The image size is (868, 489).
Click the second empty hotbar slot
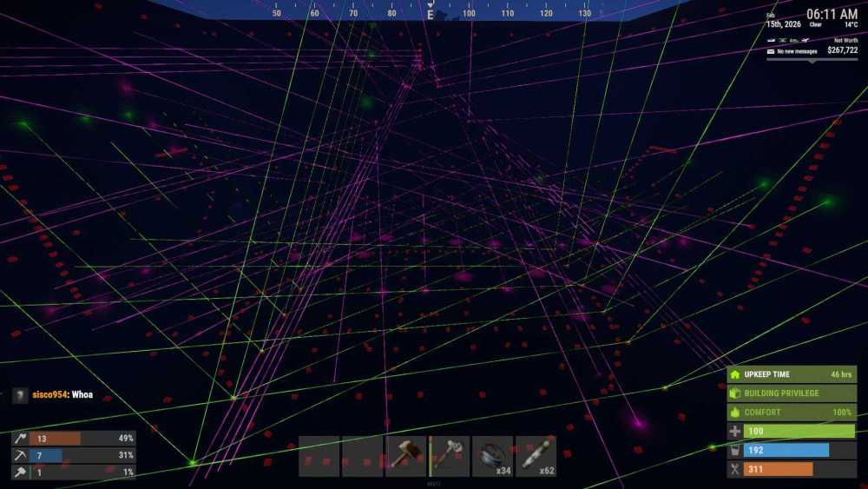click(362, 456)
